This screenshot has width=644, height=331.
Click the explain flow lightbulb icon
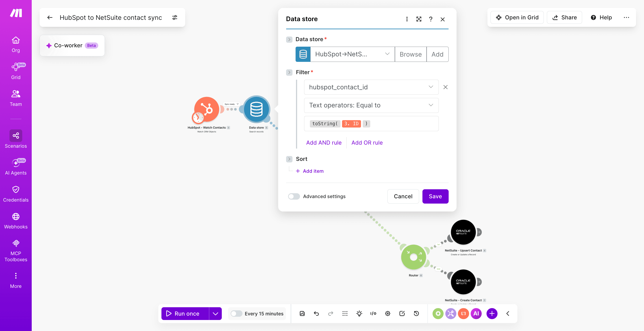pos(359,314)
